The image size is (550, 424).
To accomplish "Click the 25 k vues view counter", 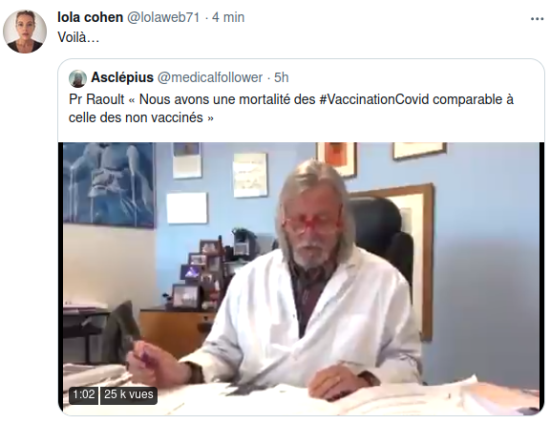I will pos(129,395).
